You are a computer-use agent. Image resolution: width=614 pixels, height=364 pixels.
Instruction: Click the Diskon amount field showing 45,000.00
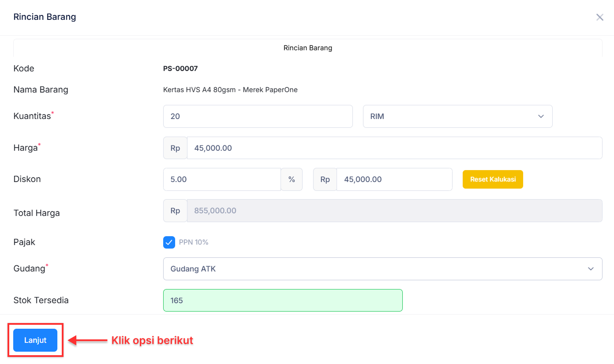[394, 179]
